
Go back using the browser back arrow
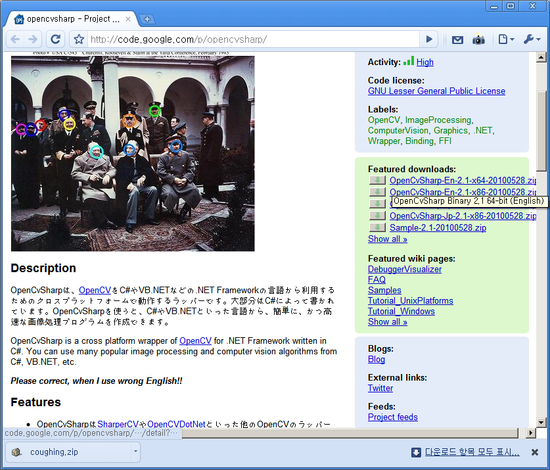pyautogui.click(x=15, y=39)
